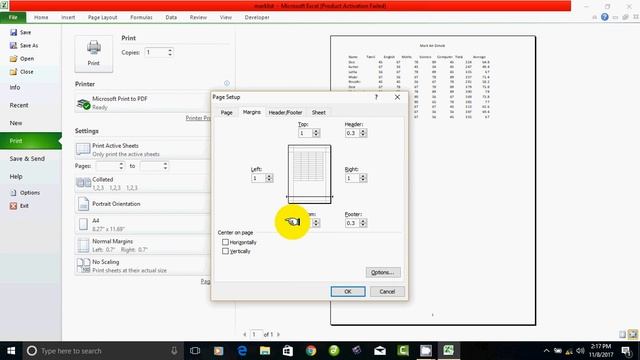Click the Top margin value field

(x=305, y=133)
